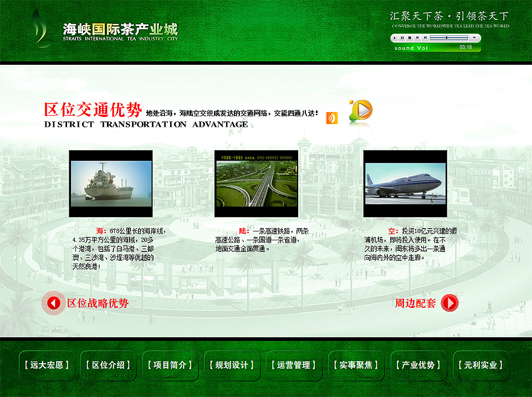Open the 区位介绍 menu item
Viewport: 532px width, 397px height.
tap(109, 365)
